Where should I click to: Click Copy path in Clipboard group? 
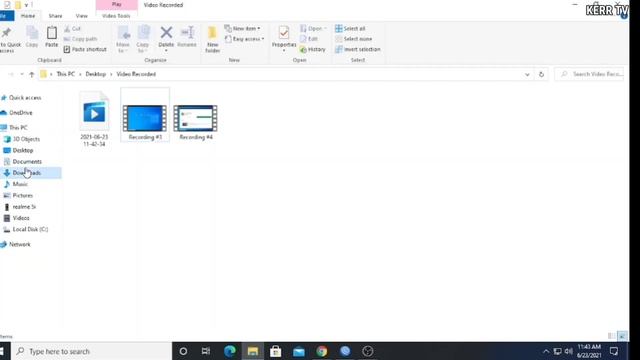click(x=80, y=39)
